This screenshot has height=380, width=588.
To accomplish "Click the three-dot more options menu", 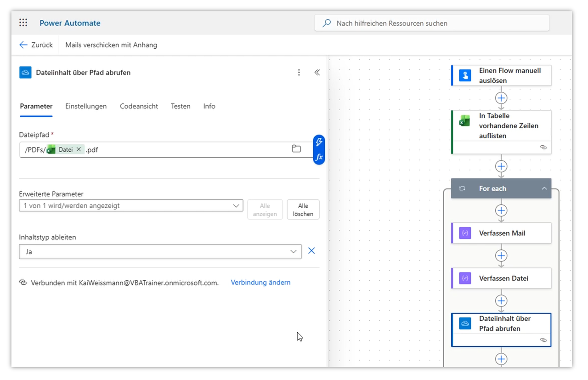I will point(299,73).
